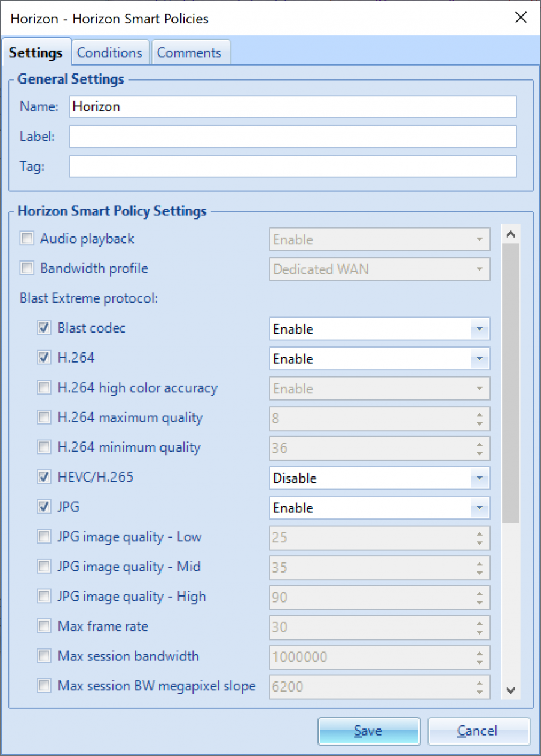Screen dimensions: 541x756
Task: Switch to the Conditions tab
Action: pyautogui.click(x=109, y=52)
